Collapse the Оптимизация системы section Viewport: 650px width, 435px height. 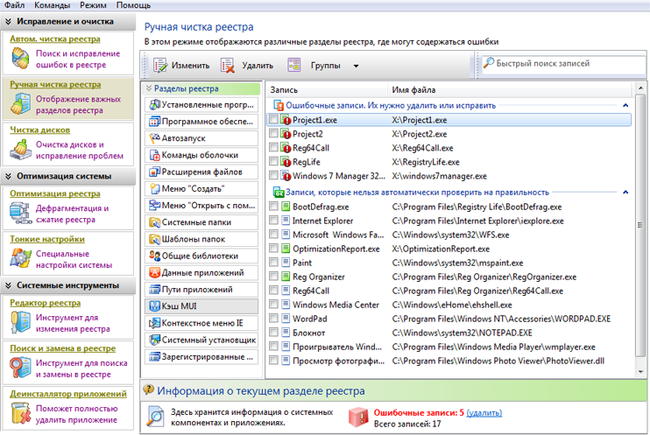click(8, 176)
